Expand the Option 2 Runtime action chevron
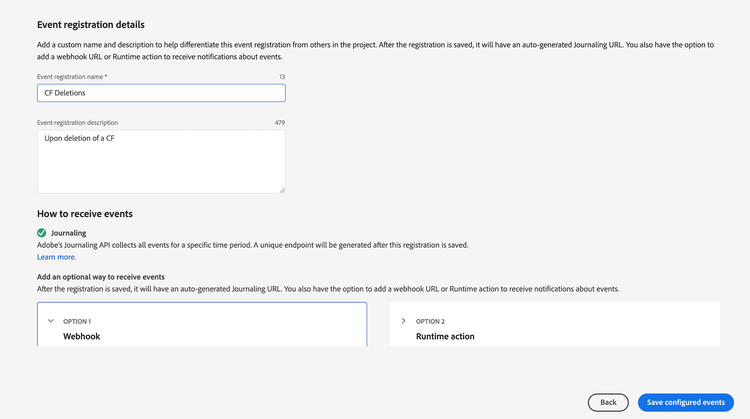 (x=403, y=321)
